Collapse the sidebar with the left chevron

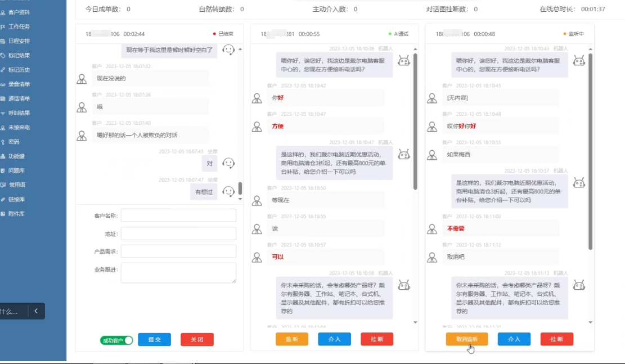pos(36,311)
